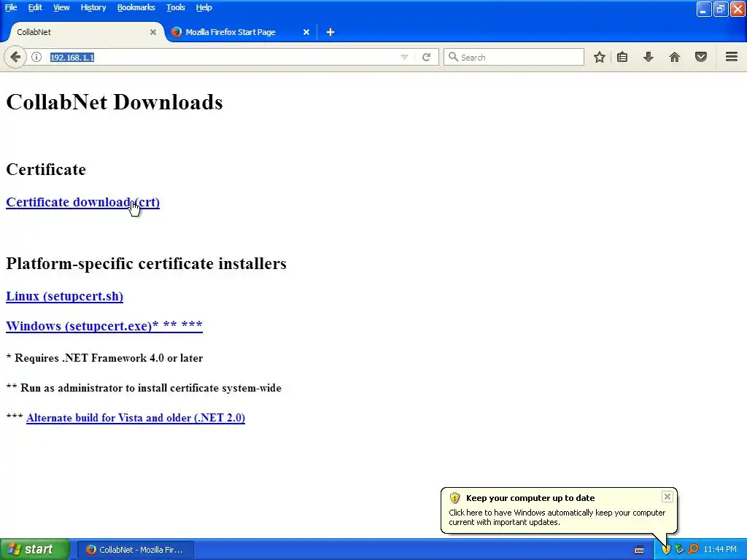The height and width of the screenshot is (560, 747).
Task: Open Alternate build for Vista and older link
Action: click(136, 418)
